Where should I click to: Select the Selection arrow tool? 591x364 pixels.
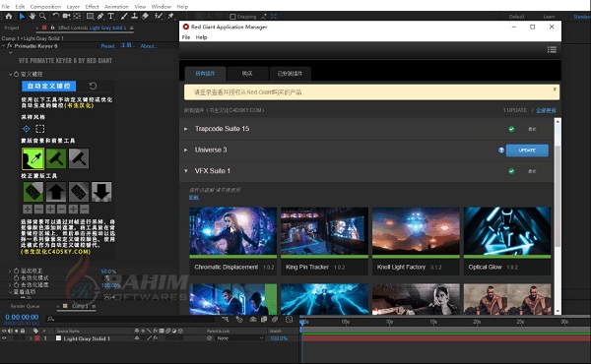tap(22, 16)
